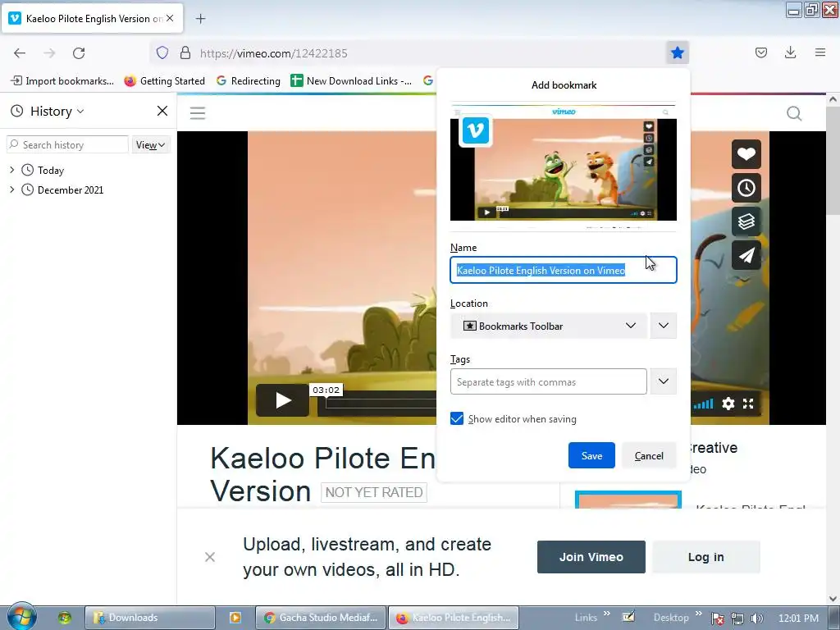
Task: Expand the December 2021 history folder
Action: click(11, 189)
